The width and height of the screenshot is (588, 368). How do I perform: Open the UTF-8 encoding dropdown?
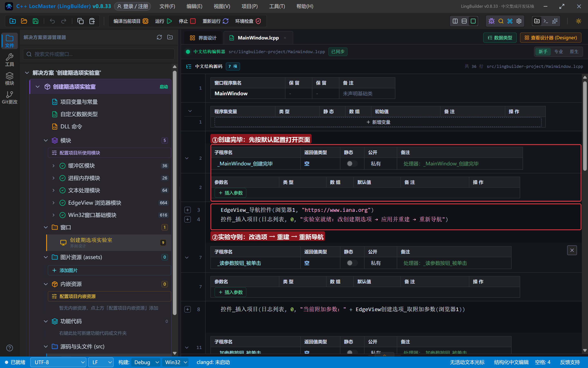[58, 362]
